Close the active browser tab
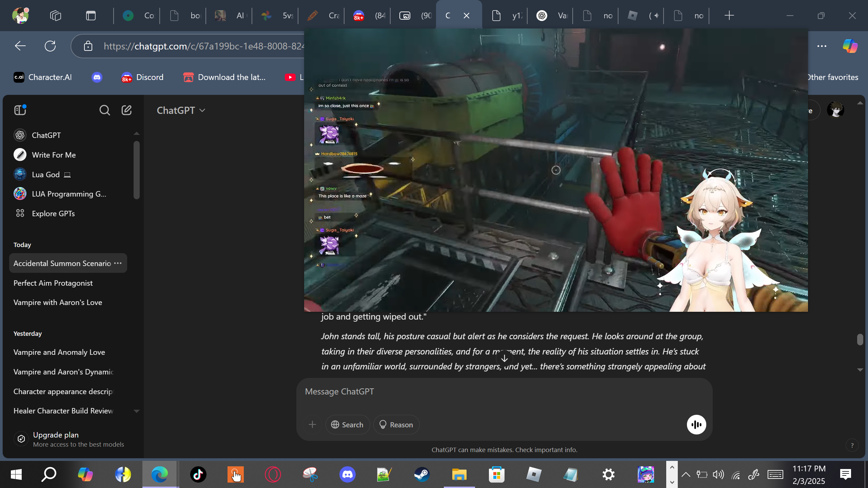The width and height of the screenshot is (868, 488). (467, 16)
